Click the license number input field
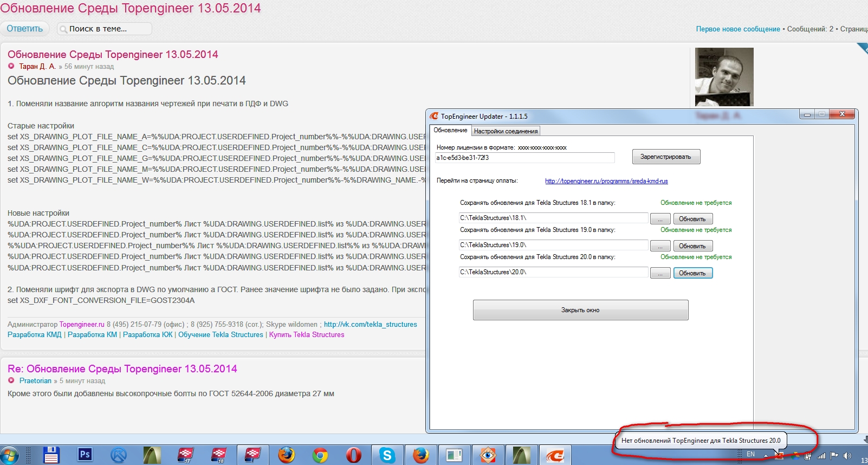 [x=524, y=158]
